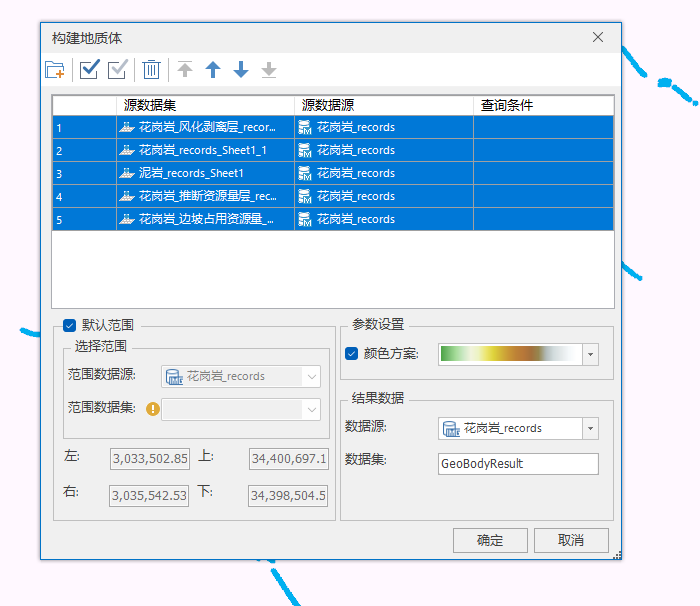Click the 源数据集 column header
Viewport: 700px width, 606px height.
pyautogui.click(x=205, y=105)
